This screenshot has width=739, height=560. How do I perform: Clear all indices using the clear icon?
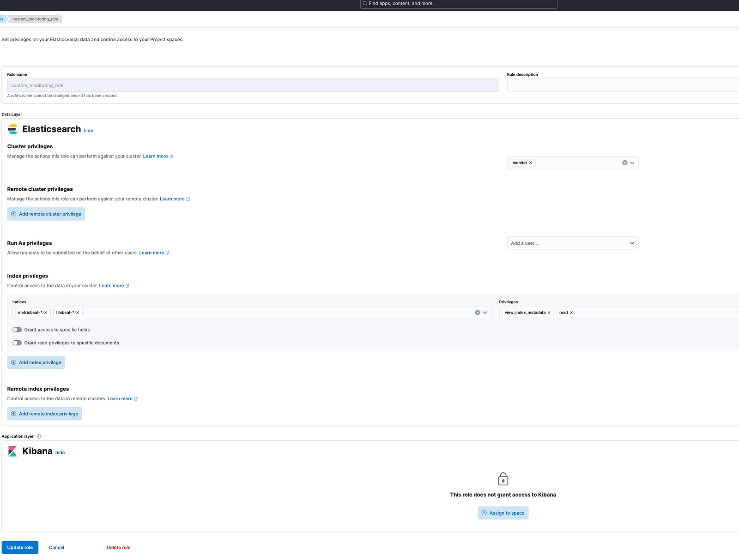point(477,313)
